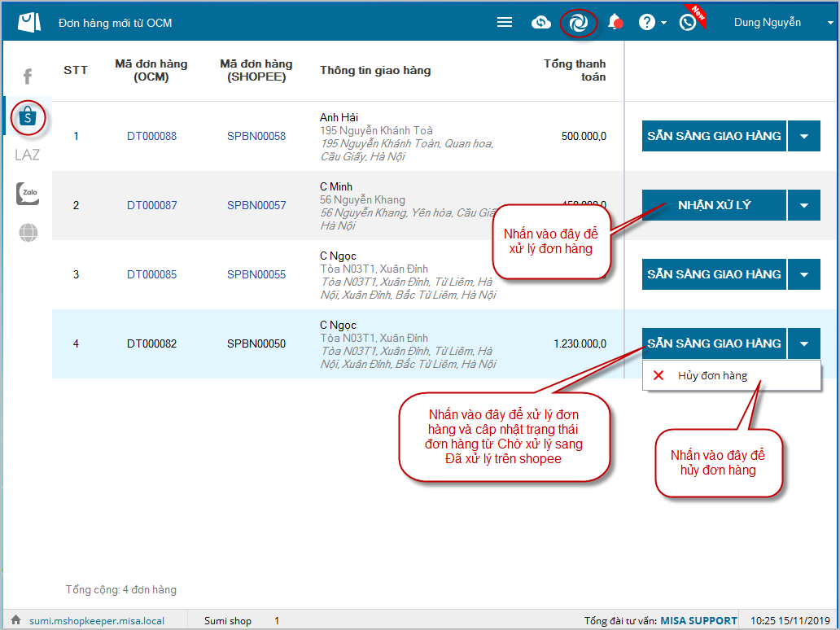This screenshot has width=840, height=630.
Task: Expand dropdown arrow beside Nhận xử lý
Action: pos(804,205)
